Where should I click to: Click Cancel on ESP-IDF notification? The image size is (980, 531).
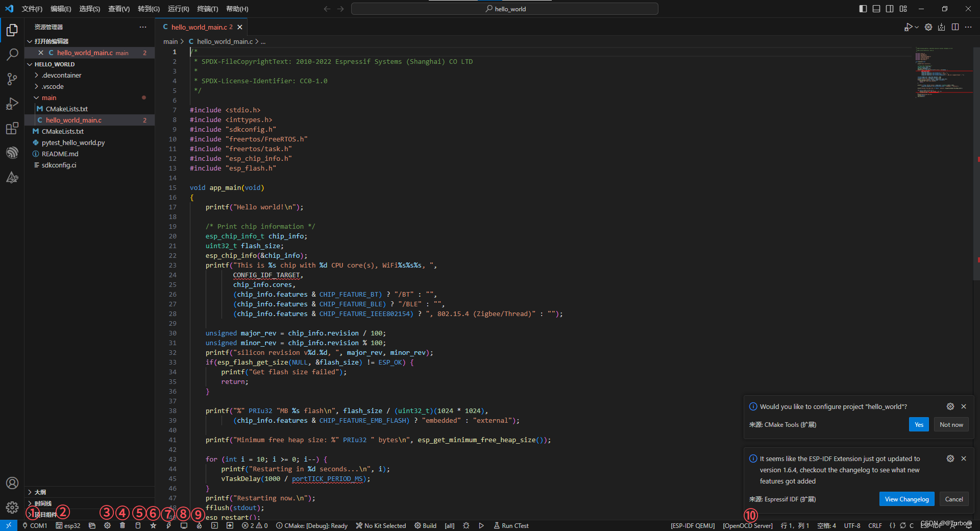954,499
